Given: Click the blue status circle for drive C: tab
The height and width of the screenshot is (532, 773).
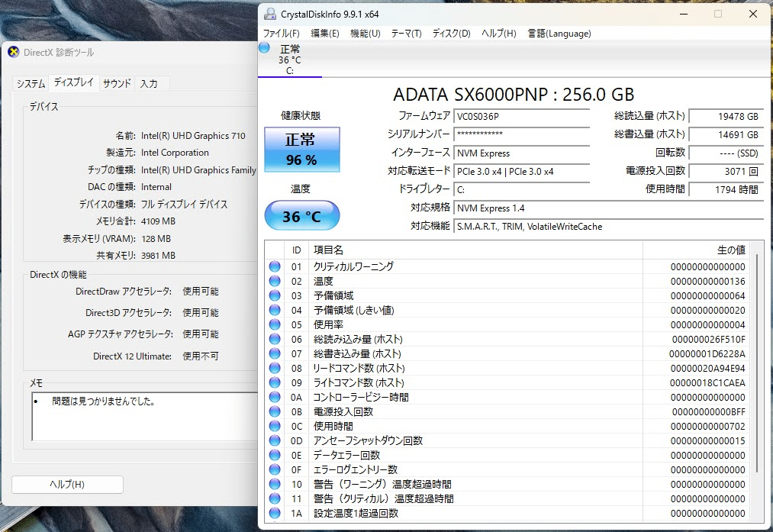Looking at the screenshot, I should [x=264, y=48].
